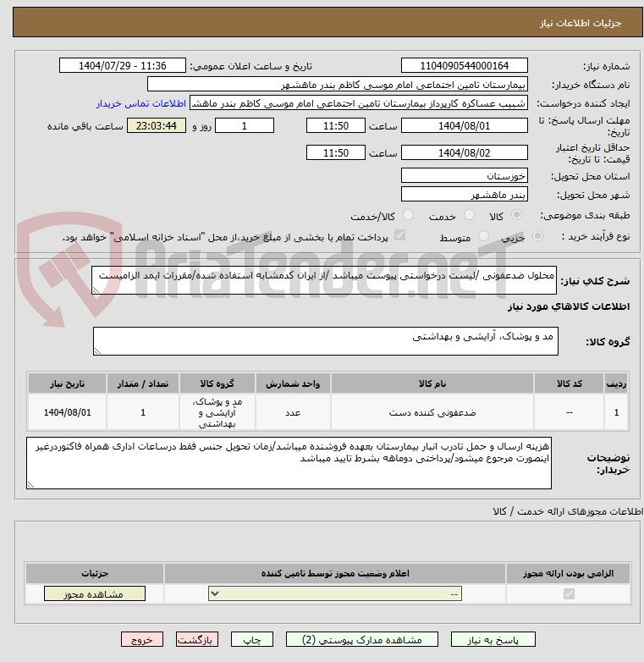Click the تاریخ نیاز column header
This screenshot has width=644, height=662.
[x=67, y=383]
